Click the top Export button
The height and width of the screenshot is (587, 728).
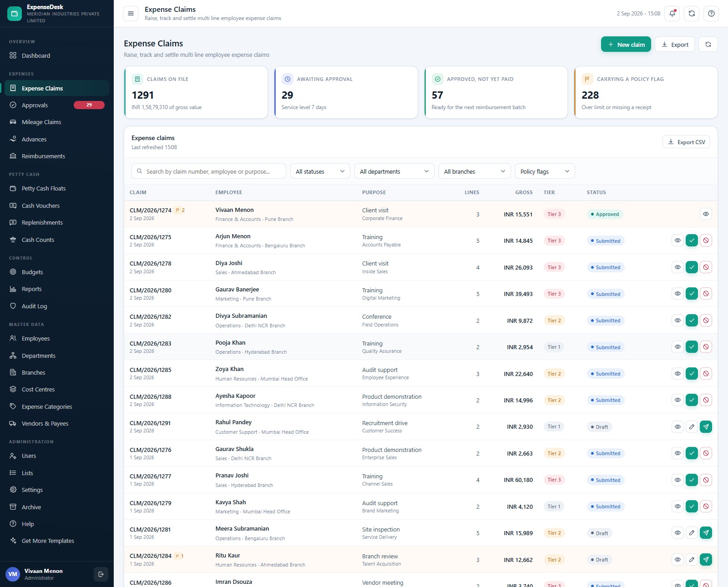tap(675, 44)
